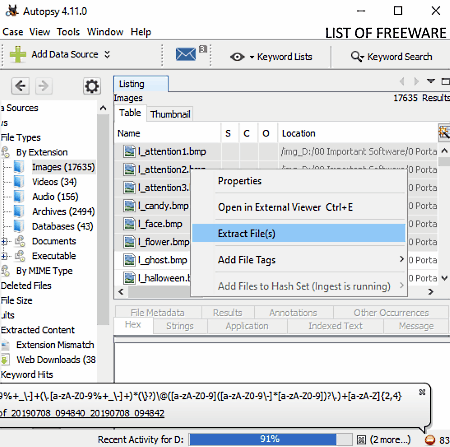Click the eye icon for Keyword Lists
The height and width of the screenshot is (447, 450).
237,57
